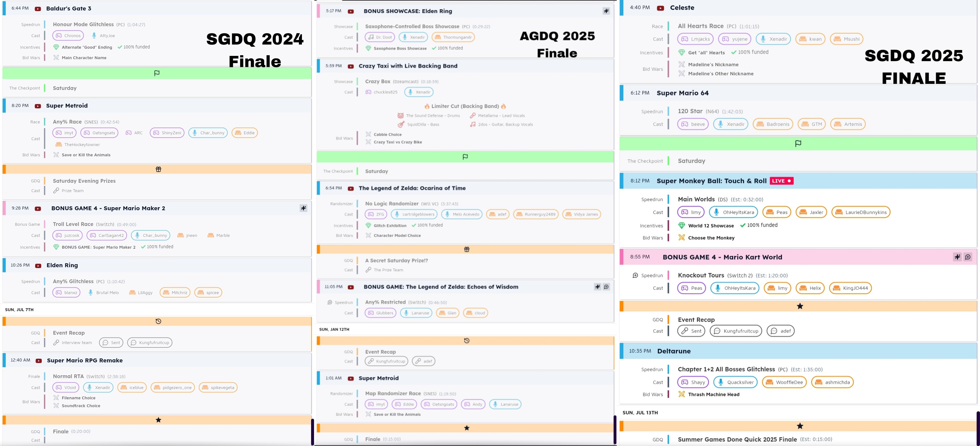The image size is (980, 446).
Task: Click star icon above Finale (0:20:00)
Action: [159, 420]
